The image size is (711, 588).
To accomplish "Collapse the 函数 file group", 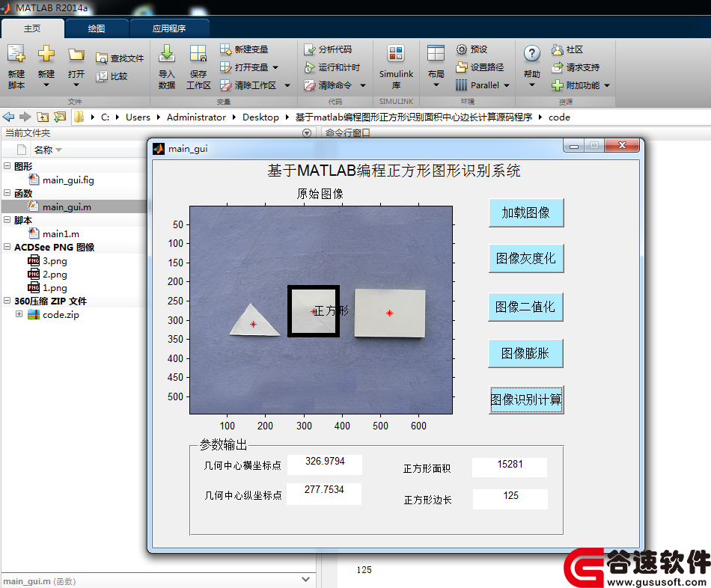I will click(x=7, y=193).
